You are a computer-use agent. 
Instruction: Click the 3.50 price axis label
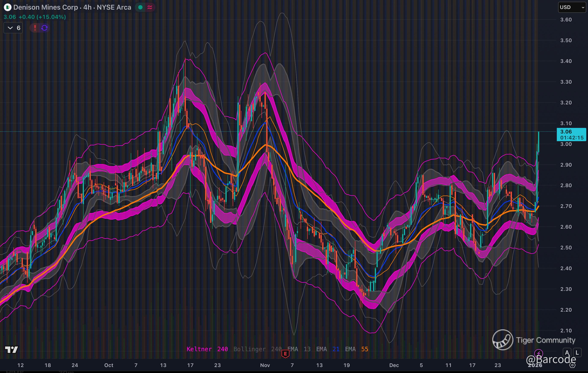pyautogui.click(x=566, y=40)
